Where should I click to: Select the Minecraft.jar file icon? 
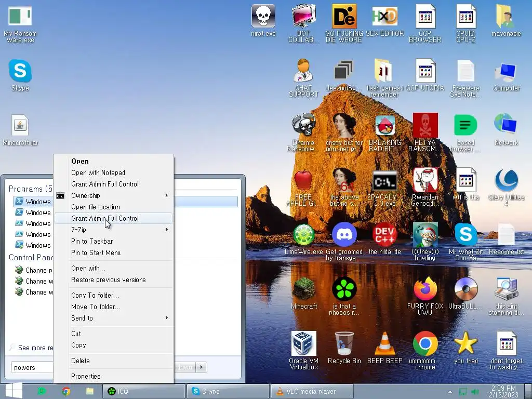tap(20, 126)
